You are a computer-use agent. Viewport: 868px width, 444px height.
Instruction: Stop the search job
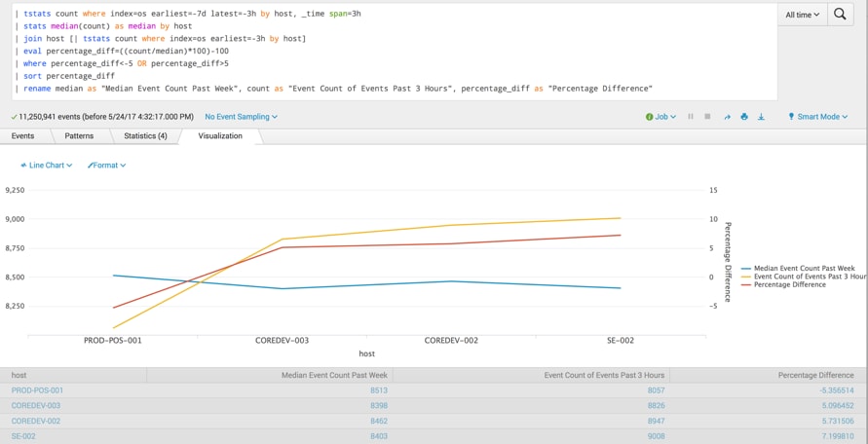(x=707, y=117)
